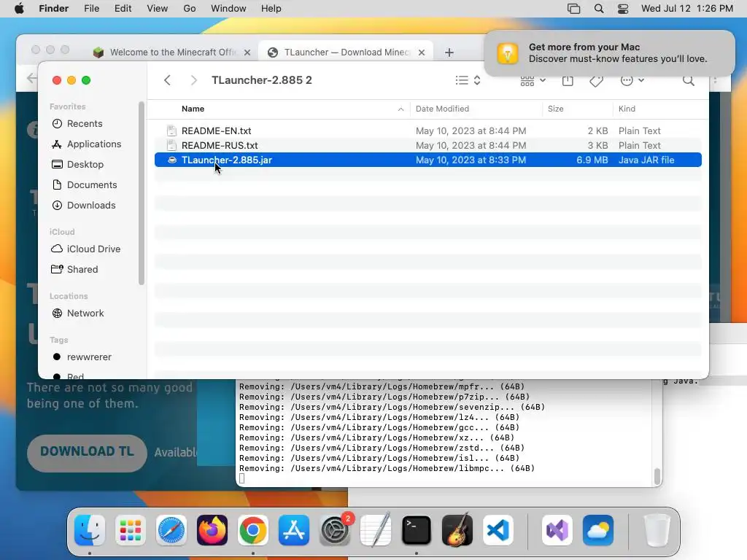Go back in Finder window

(167, 80)
